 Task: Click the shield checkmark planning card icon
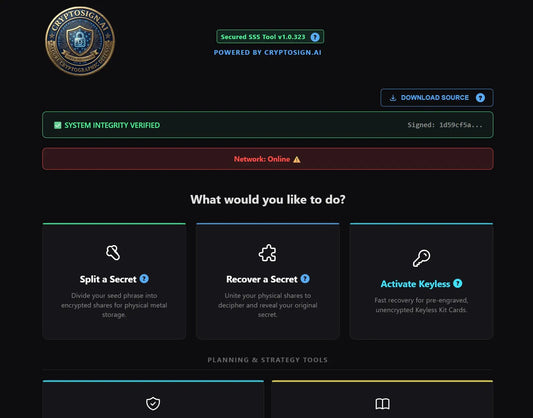pos(153,404)
